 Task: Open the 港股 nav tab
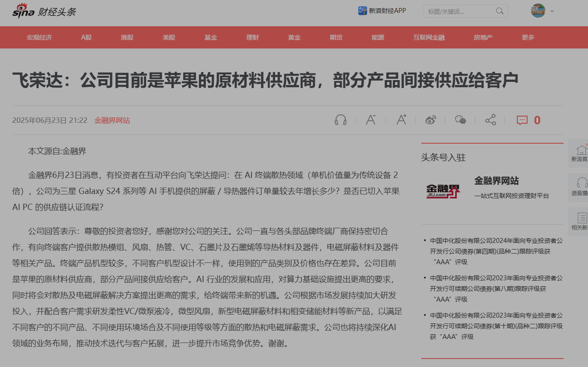pos(127,37)
